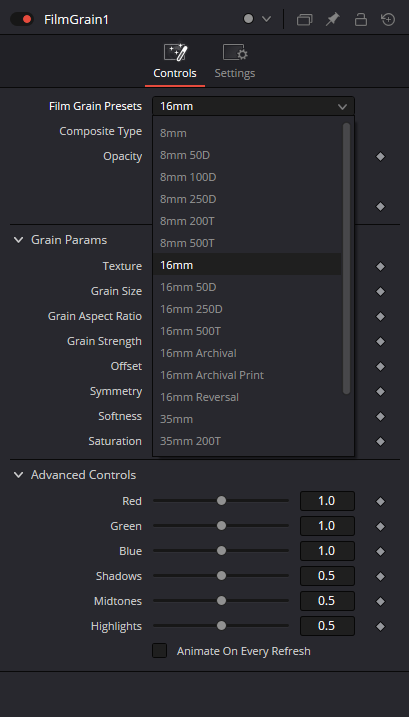Open the Film Grain Presets combo box
Viewport: 409px width, 717px height.
pos(253,107)
